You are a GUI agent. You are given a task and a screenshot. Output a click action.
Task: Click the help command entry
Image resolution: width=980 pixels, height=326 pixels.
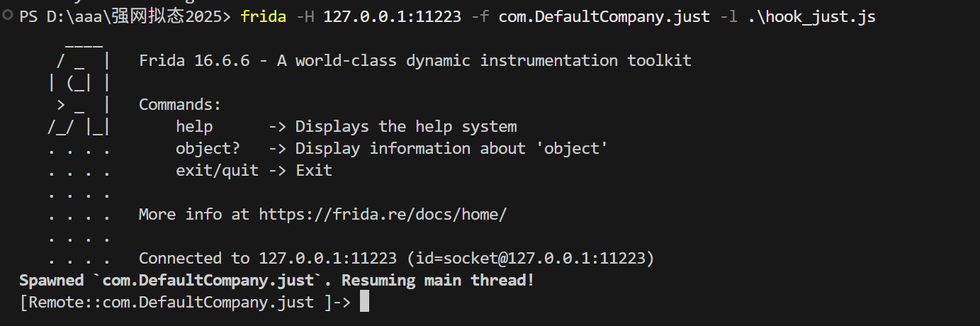pyautogui.click(x=194, y=127)
